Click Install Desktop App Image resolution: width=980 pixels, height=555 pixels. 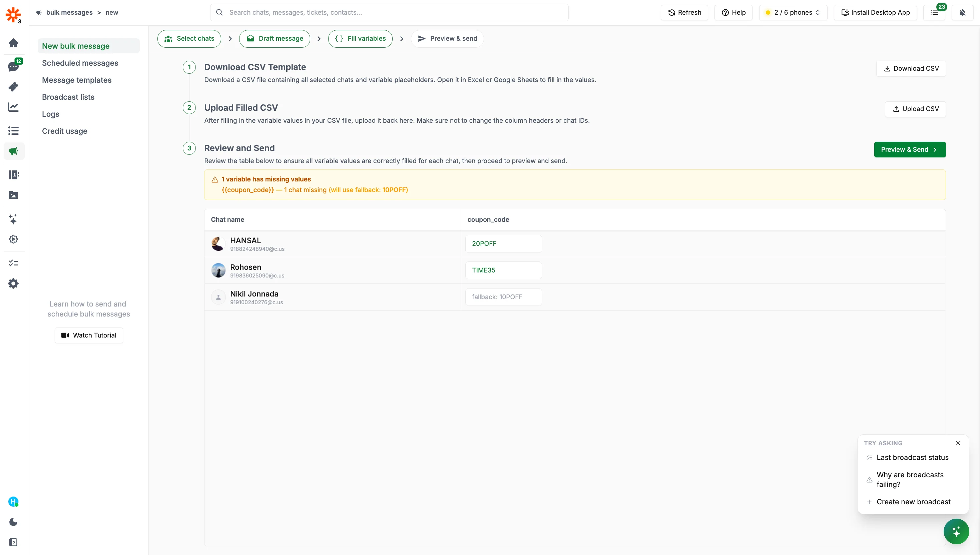[875, 13]
